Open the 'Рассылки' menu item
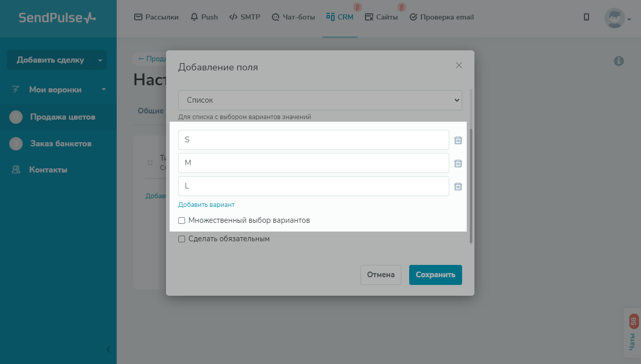 coord(156,17)
